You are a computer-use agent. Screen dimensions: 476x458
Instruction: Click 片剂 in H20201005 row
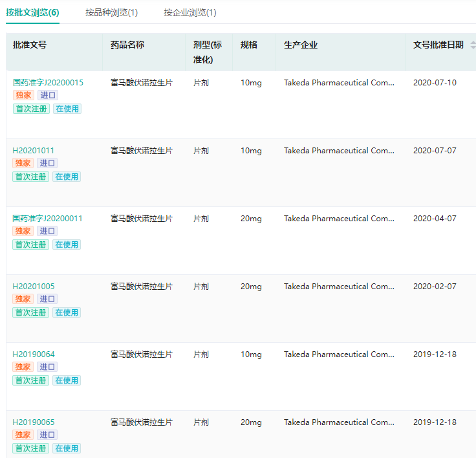(201, 287)
